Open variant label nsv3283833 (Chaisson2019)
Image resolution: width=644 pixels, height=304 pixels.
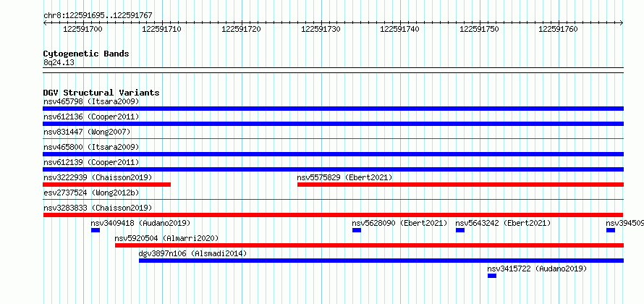[98, 208]
